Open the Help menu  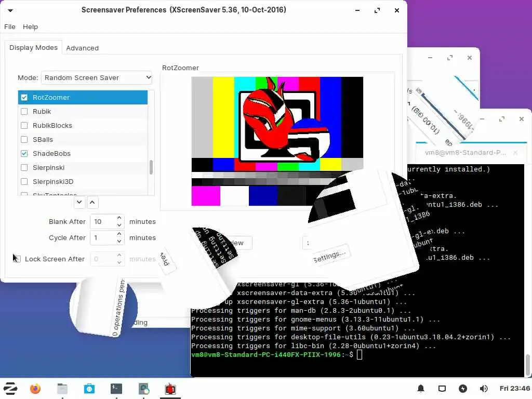(x=30, y=27)
